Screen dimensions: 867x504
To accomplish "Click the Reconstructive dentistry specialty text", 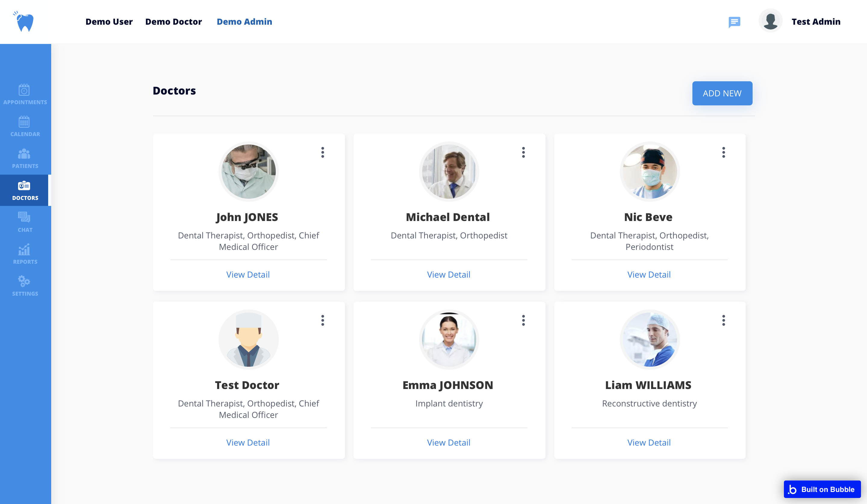I will coord(650,403).
